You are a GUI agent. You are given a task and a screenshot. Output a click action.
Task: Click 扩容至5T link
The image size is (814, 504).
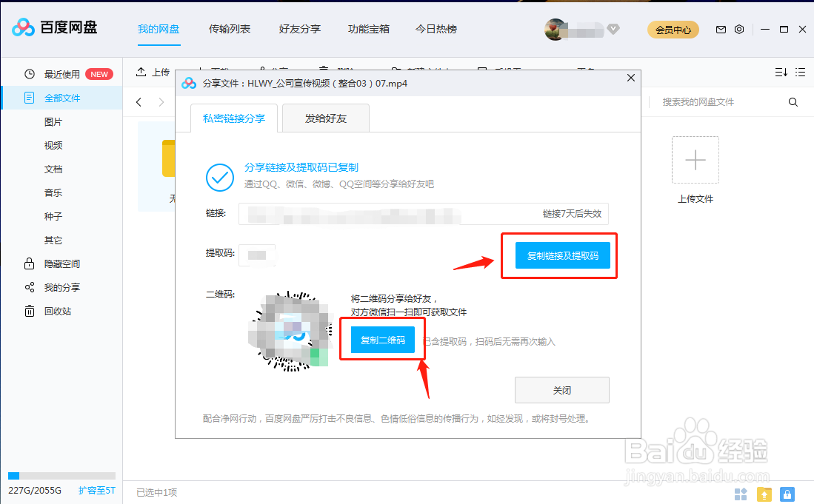coord(96,491)
